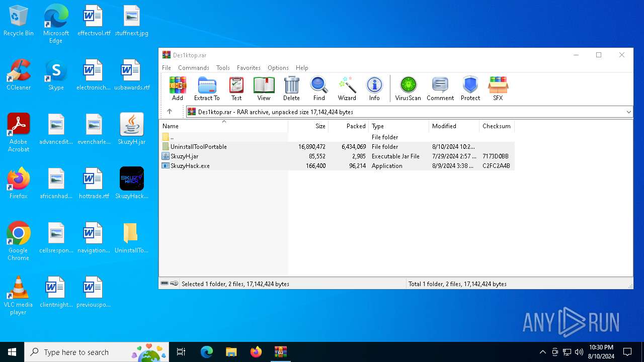Image resolution: width=644 pixels, height=362 pixels.
Task: Click the status bar key icon
Action: pyautogui.click(x=174, y=284)
